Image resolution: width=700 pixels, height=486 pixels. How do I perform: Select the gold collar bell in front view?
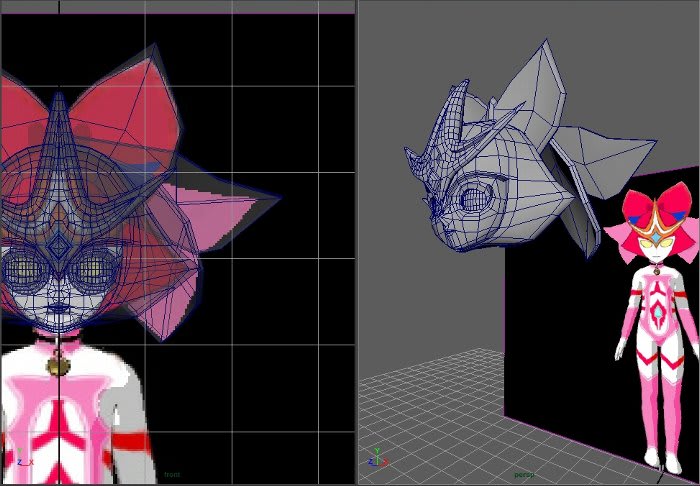pyautogui.click(x=58, y=367)
